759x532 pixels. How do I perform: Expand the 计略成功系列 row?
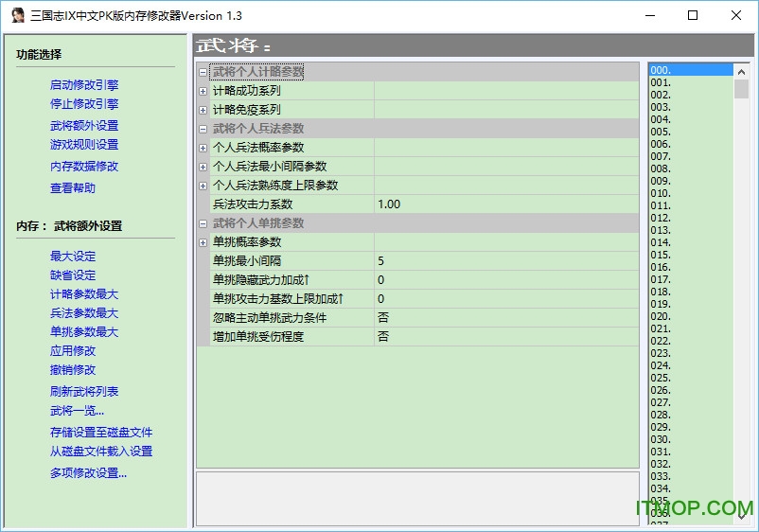point(203,91)
